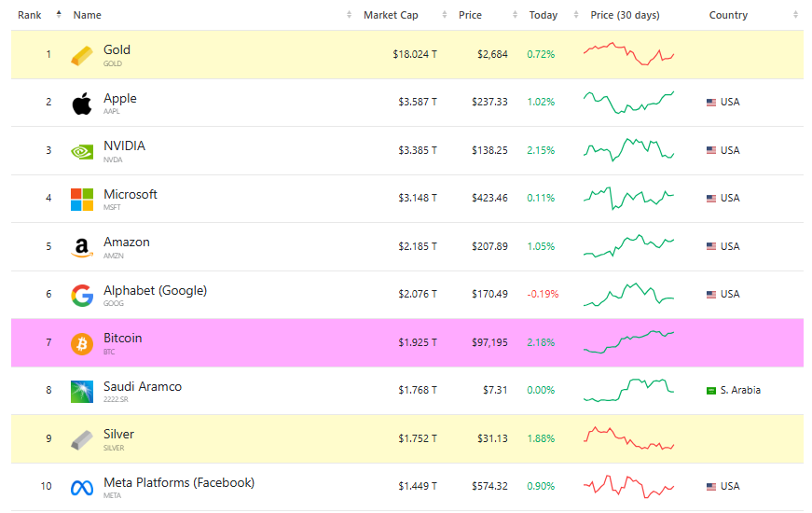Screen dimensions: 812x513
Task: Click the USA flag in Apple row
Action: [x=711, y=103]
